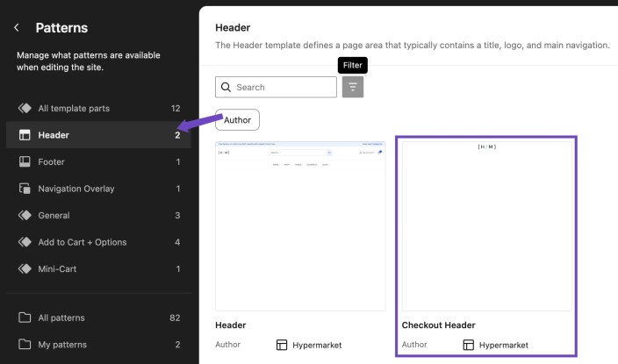618x364 pixels.
Task: Click Hypermarket author under Checkout Header
Action: 503,345
